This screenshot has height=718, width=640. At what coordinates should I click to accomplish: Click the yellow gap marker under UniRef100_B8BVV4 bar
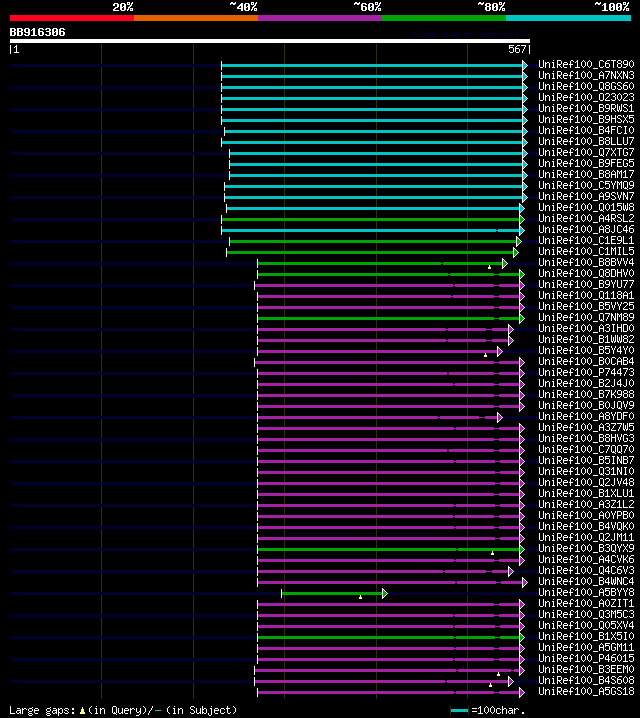(x=489, y=267)
